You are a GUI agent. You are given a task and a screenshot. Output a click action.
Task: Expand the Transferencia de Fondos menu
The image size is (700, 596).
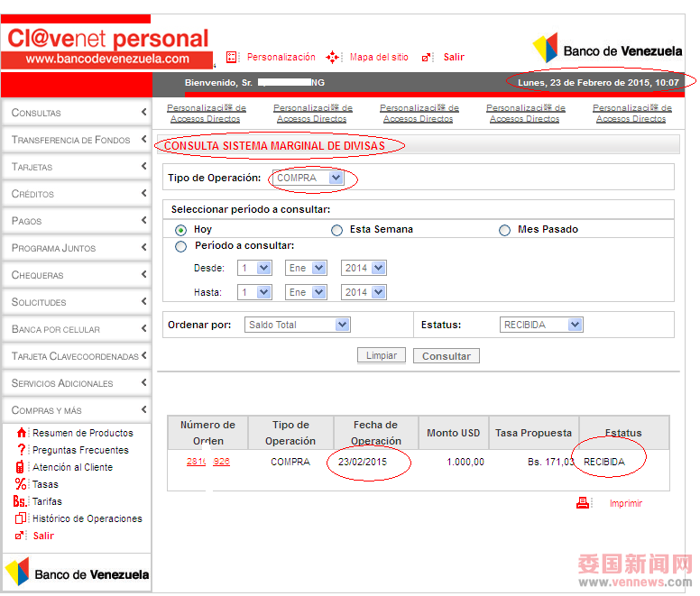[x=77, y=140]
